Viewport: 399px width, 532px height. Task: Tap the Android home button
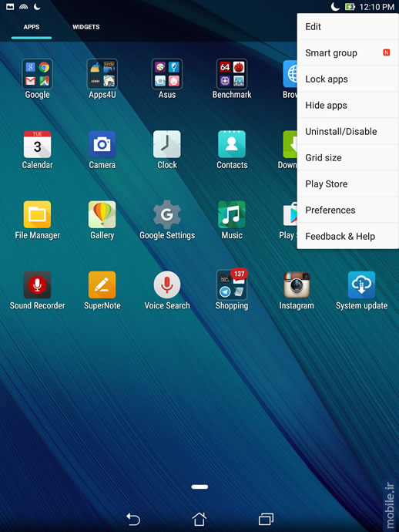pyautogui.click(x=199, y=519)
